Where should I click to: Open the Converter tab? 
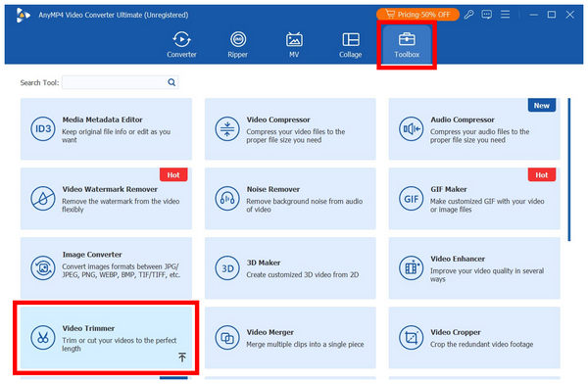click(181, 45)
